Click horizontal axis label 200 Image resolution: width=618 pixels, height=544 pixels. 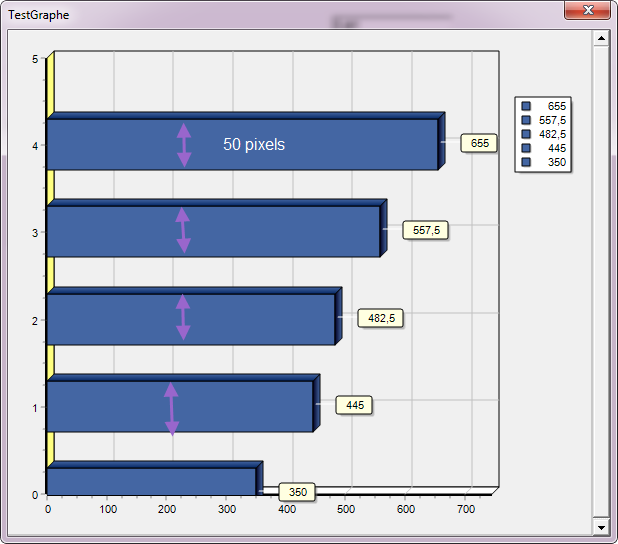(x=167, y=509)
